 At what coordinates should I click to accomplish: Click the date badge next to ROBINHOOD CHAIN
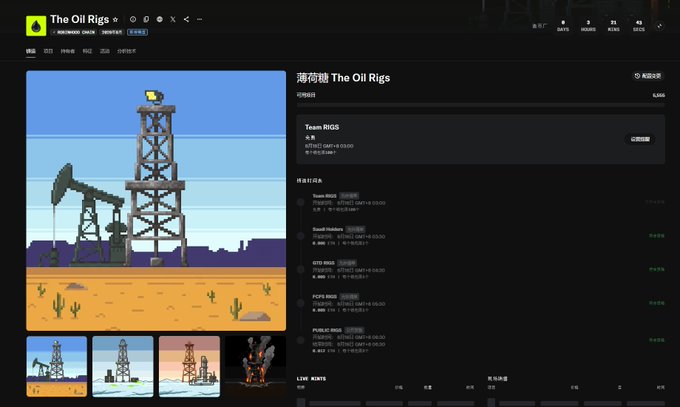click(112, 32)
